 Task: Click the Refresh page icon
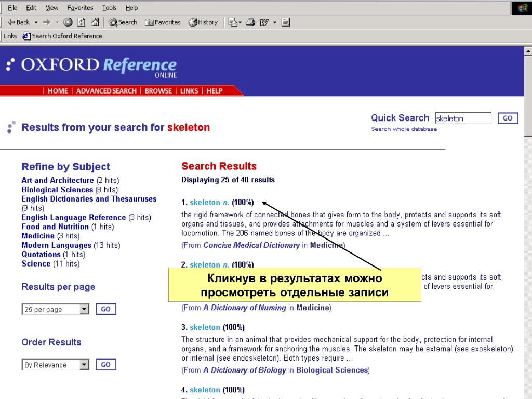tap(82, 22)
